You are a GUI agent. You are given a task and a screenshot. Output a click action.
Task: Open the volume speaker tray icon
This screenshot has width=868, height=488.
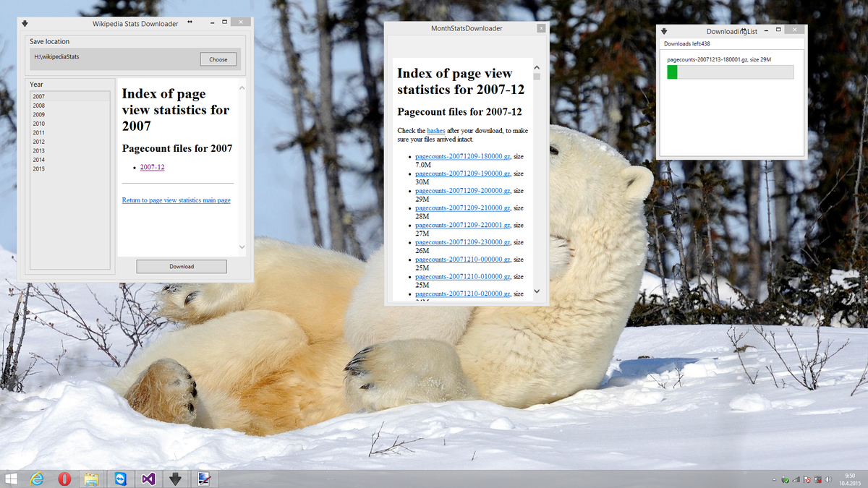coord(828,479)
